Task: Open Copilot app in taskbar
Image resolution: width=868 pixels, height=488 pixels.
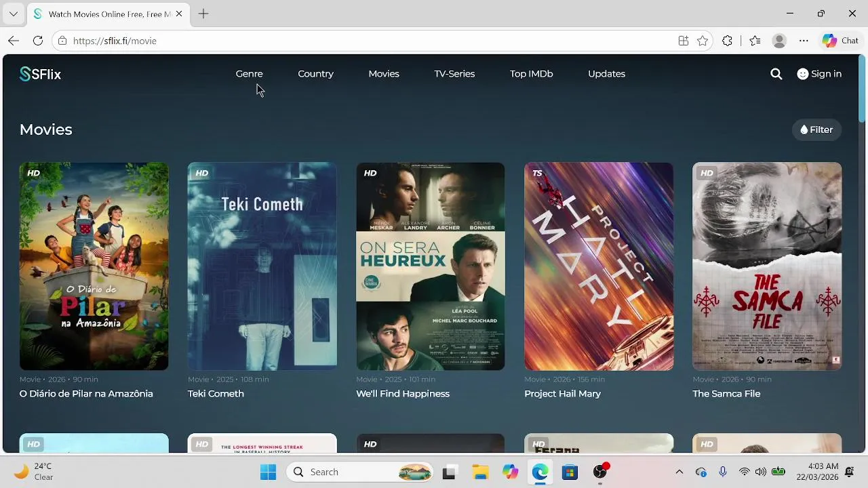Action: [510, 472]
